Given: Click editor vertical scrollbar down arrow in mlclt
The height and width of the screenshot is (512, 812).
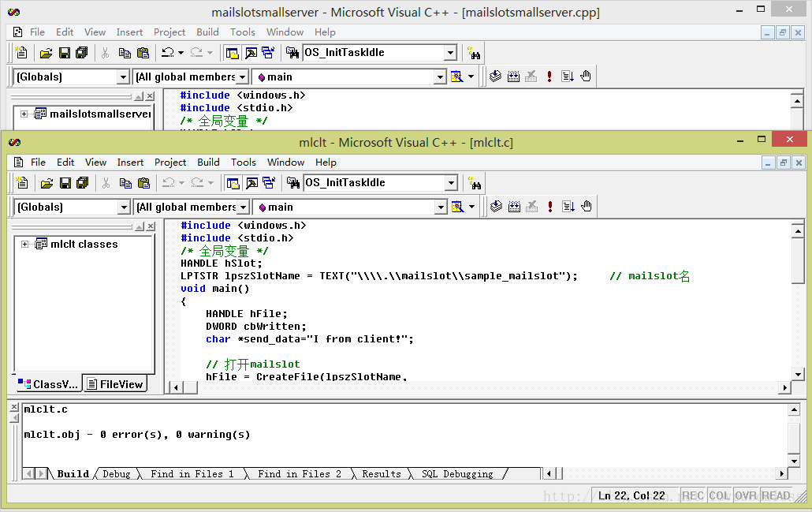Looking at the screenshot, I should pyautogui.click(x=798, y=374).
